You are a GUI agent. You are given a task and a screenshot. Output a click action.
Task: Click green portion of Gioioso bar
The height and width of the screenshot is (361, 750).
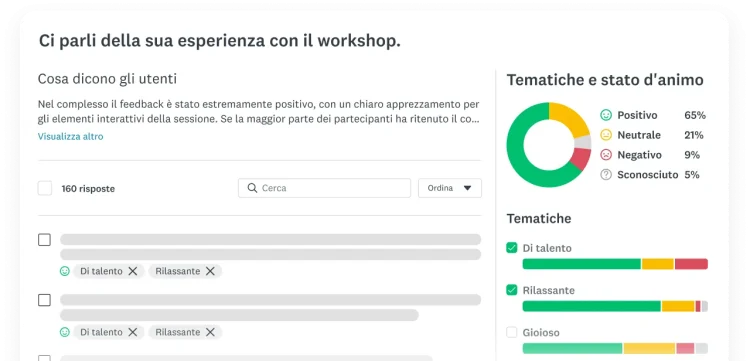[x=573, y=348]
